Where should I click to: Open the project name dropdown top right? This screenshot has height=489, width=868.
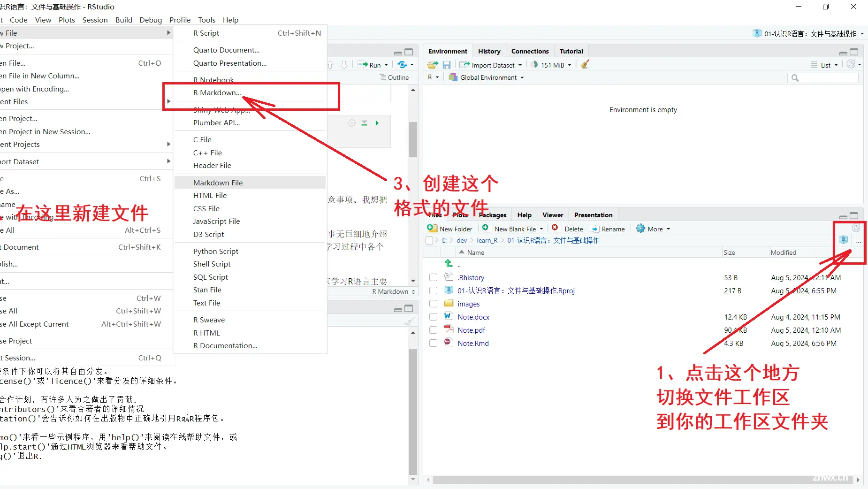(x=862, y=34)
